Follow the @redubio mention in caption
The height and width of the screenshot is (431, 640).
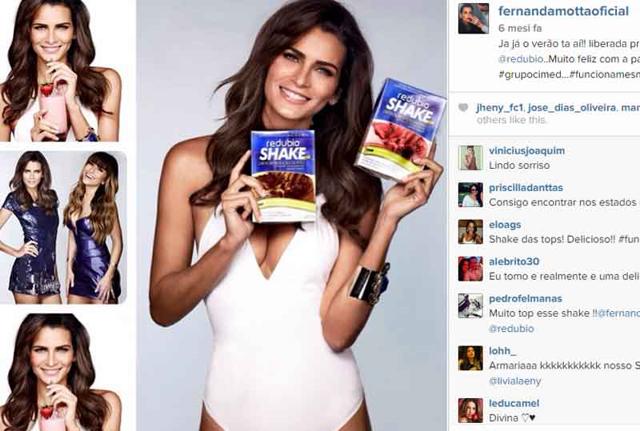point(520,59)
